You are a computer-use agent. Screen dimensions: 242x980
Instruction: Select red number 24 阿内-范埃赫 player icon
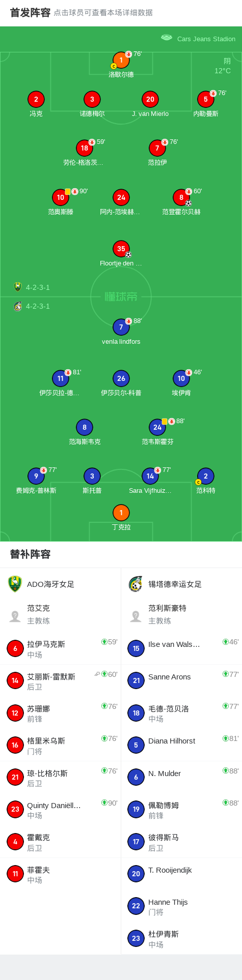(121, 197)
